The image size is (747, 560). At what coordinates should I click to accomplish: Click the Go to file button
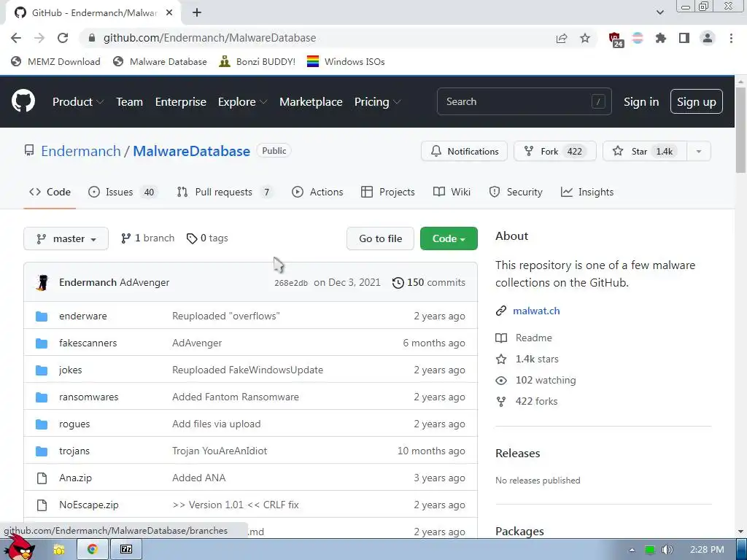coord(380,238)
